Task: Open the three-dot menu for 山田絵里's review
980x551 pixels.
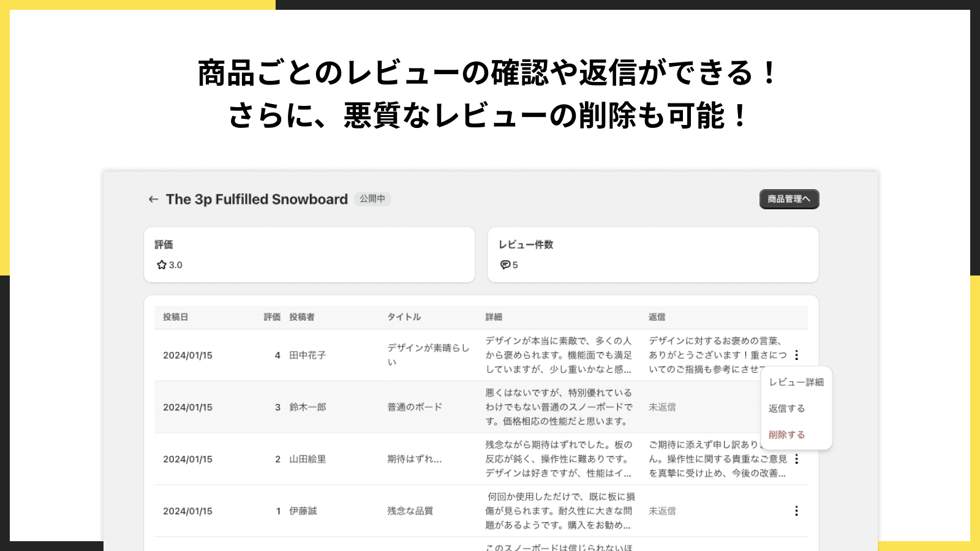Action: (796, 459)
